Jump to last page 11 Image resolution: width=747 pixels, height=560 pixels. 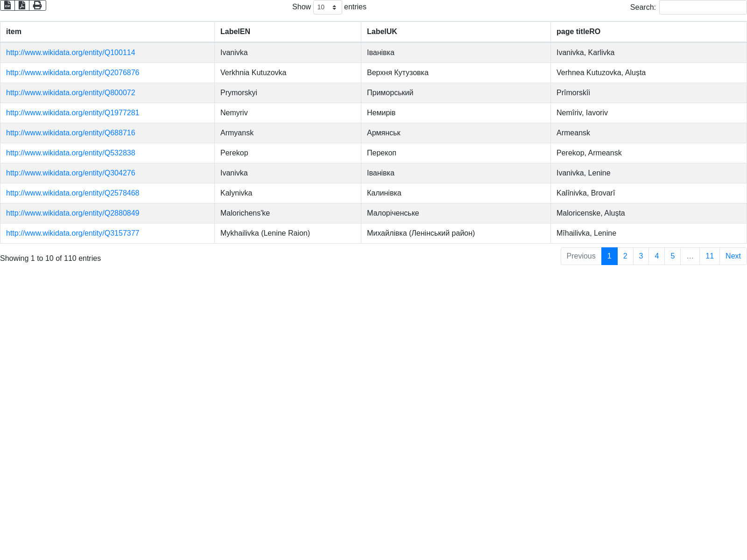pos(710,256)
